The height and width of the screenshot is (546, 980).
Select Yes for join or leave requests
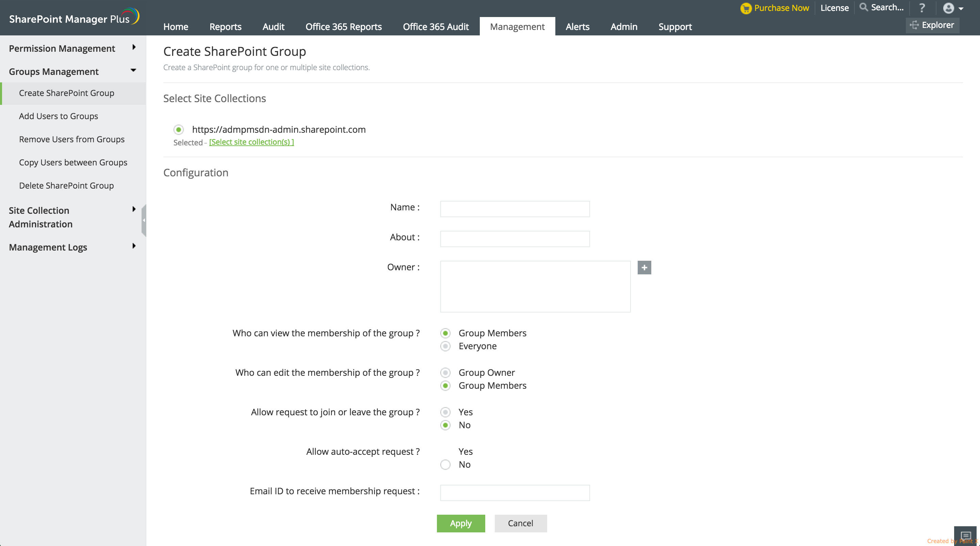[x=445, y=412]
